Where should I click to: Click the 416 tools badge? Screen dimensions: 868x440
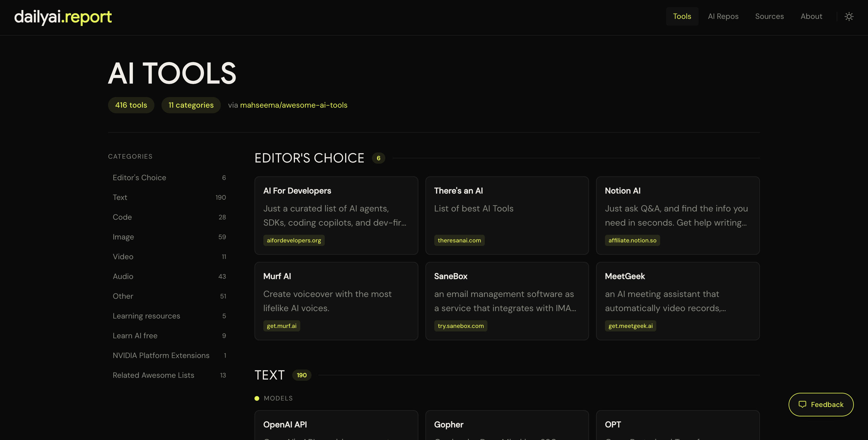tap(131, 105)
